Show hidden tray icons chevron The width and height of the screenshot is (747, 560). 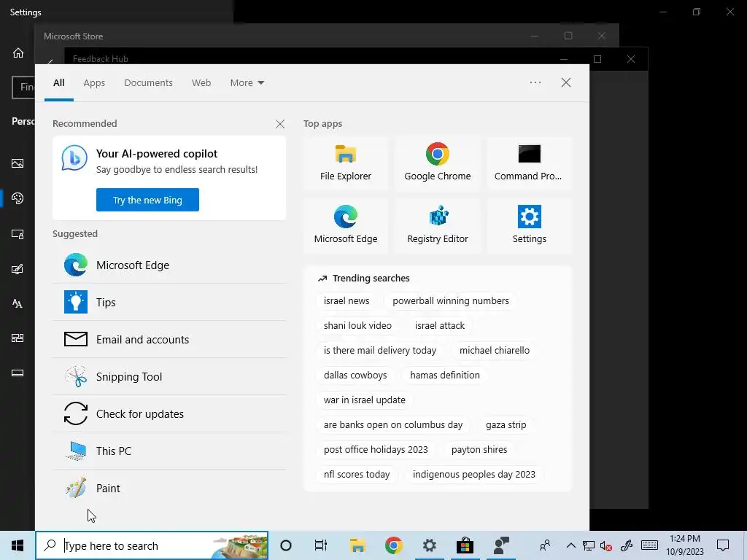[x=570, y=545]
